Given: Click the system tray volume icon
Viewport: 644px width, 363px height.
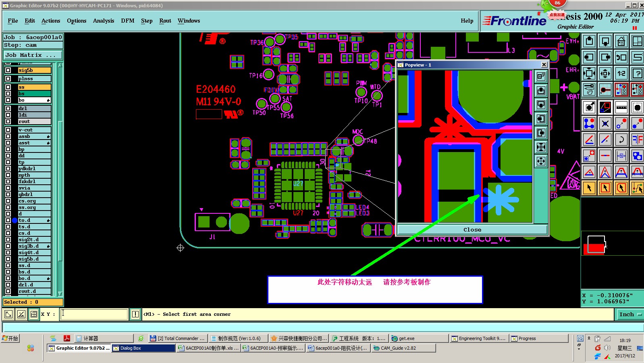Looking at the screenshot, I should (x=608, y=348).
